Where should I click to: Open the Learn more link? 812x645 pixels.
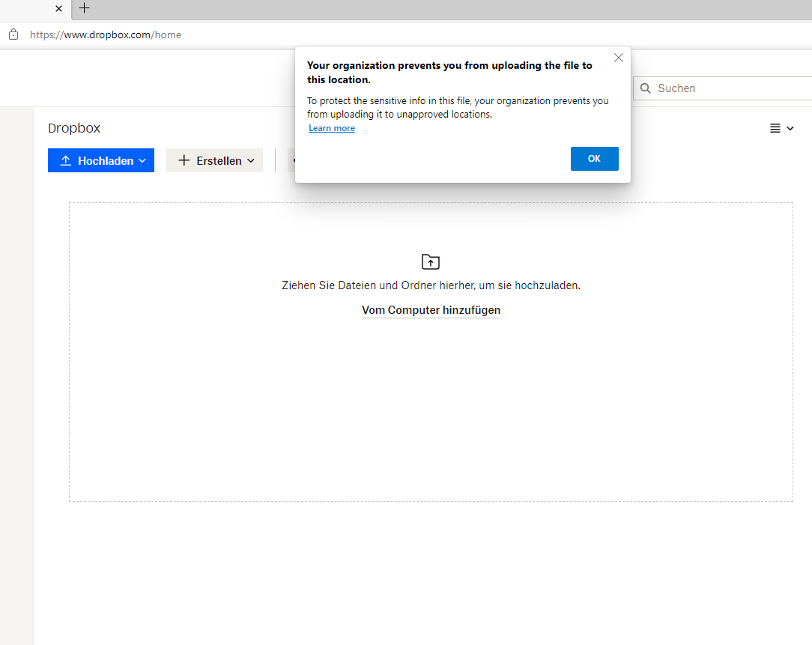click(332, 128)
